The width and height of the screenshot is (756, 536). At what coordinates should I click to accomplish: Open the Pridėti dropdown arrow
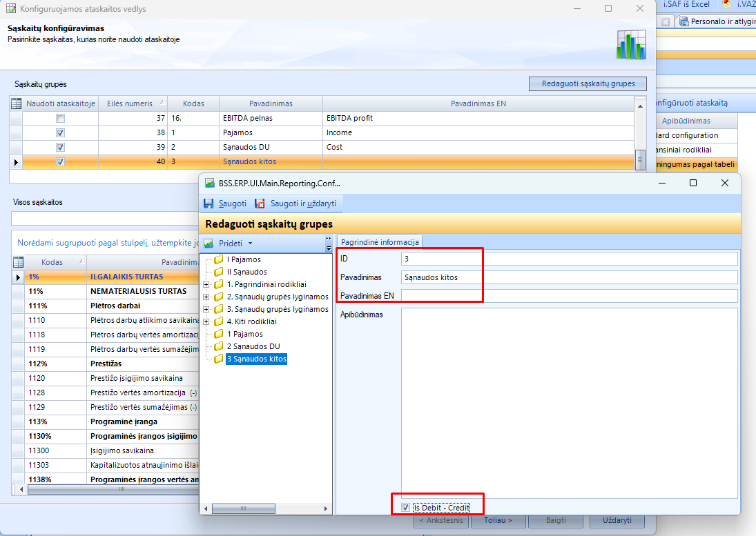pyautogui.click(x=250, y=244)
